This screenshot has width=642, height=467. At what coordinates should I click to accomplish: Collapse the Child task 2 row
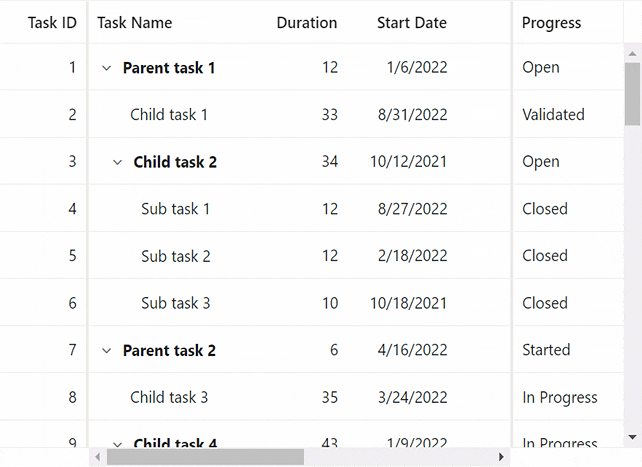click(x=117, y=162)
